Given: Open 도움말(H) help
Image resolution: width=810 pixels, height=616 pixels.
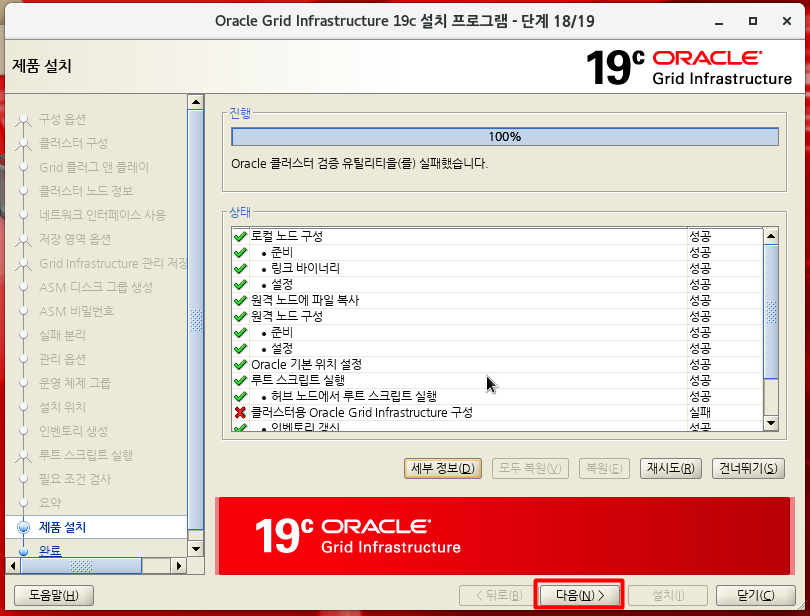Looking at the screenshot, I should click(54, 595).
